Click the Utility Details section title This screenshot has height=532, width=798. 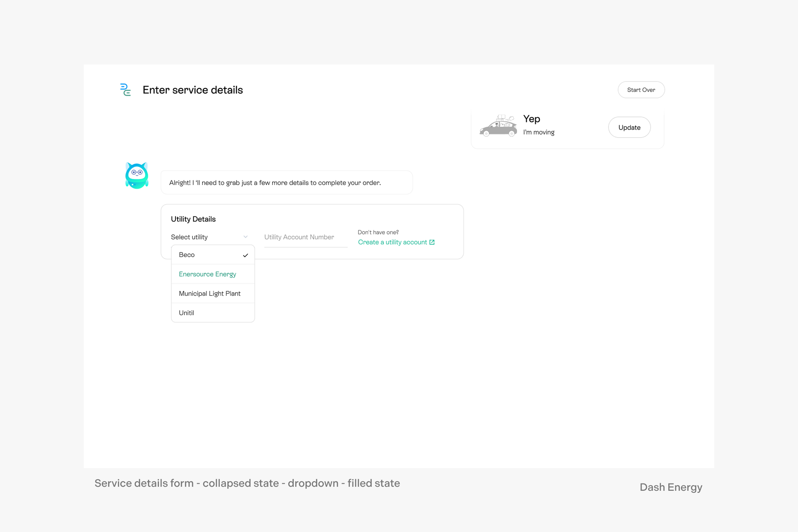[x=193, y=219]
